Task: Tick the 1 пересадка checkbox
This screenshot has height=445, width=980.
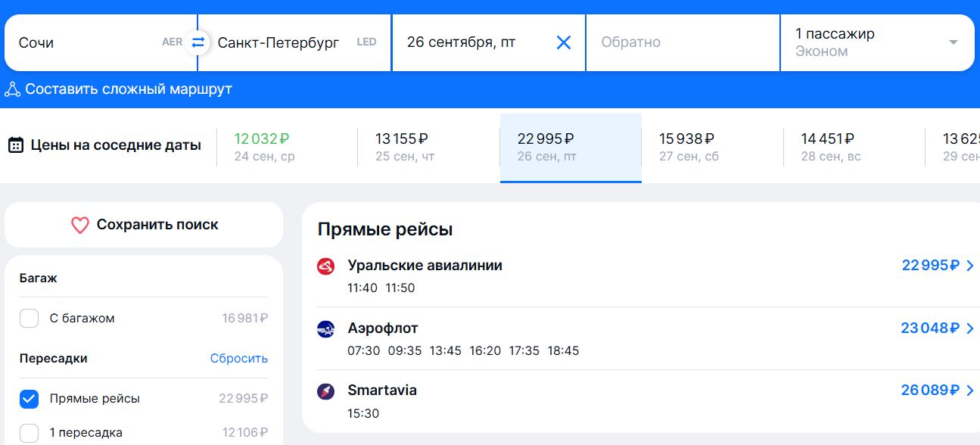Action: (29, 433)
